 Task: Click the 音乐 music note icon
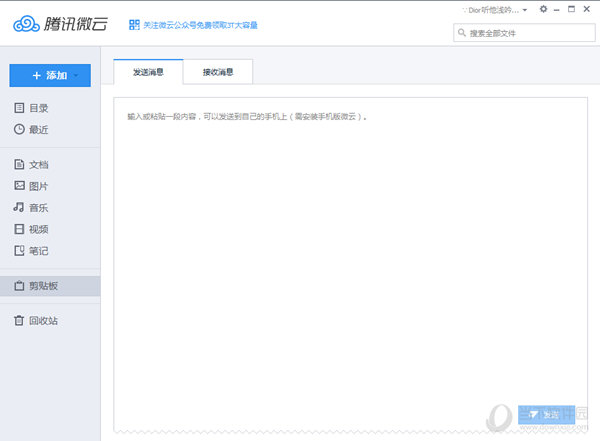19,207
